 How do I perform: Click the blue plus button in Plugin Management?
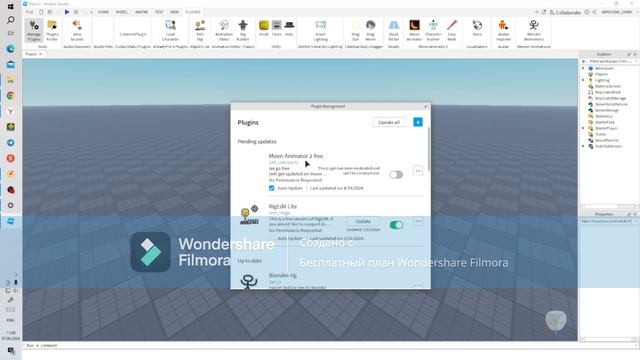point(418,122)
